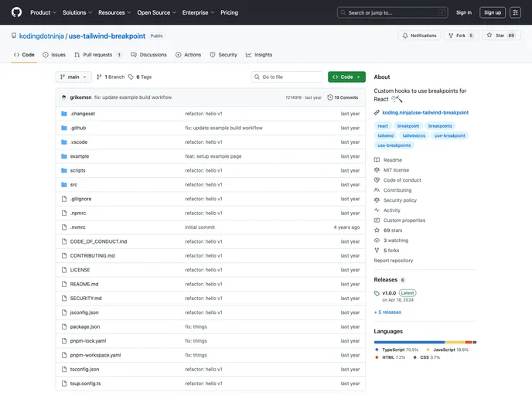Click the .gitignore file icon
The width and height of the screenshot is (532, 396).
pos(64,199)
